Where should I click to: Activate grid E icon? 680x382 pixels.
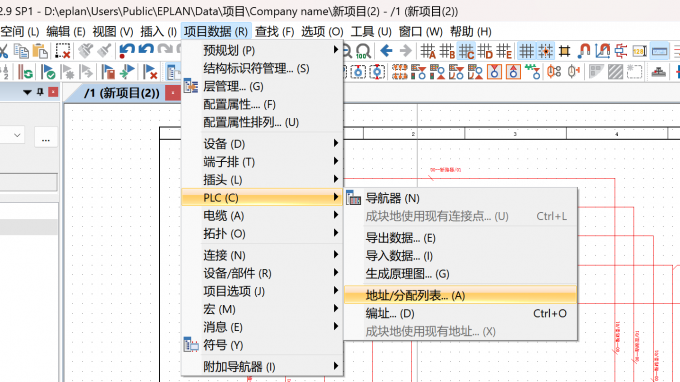pos(504,51)
